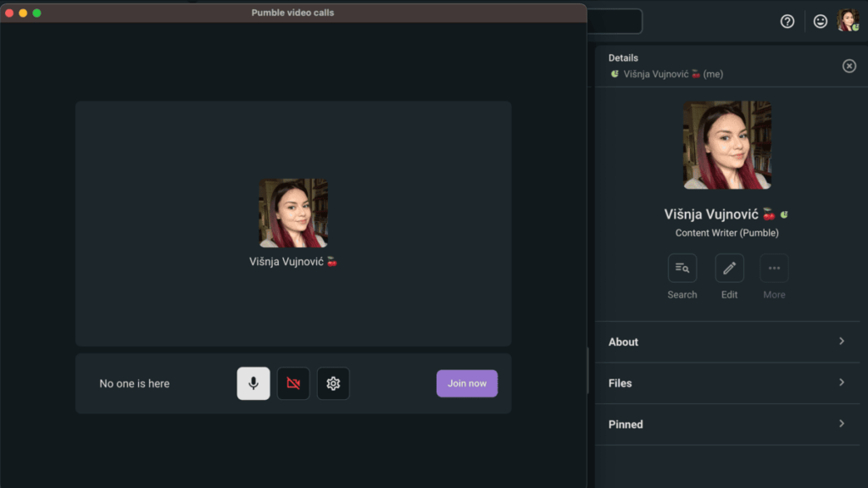This screenshot has height=488, width=868.
Task: Open the More options ellipsis button
Action: click(x=774, y=269)
